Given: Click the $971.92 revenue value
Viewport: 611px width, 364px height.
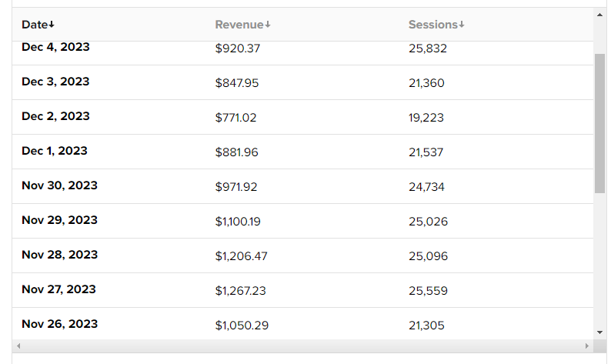Looking at the screenshot, I should [236, 187].
